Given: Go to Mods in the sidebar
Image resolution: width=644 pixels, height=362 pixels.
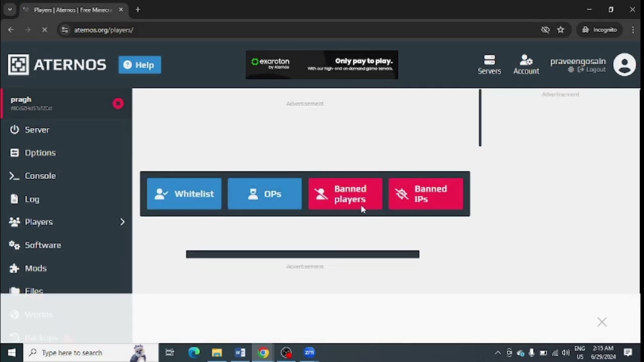Looking at the screenshot, I should (36, 268).
